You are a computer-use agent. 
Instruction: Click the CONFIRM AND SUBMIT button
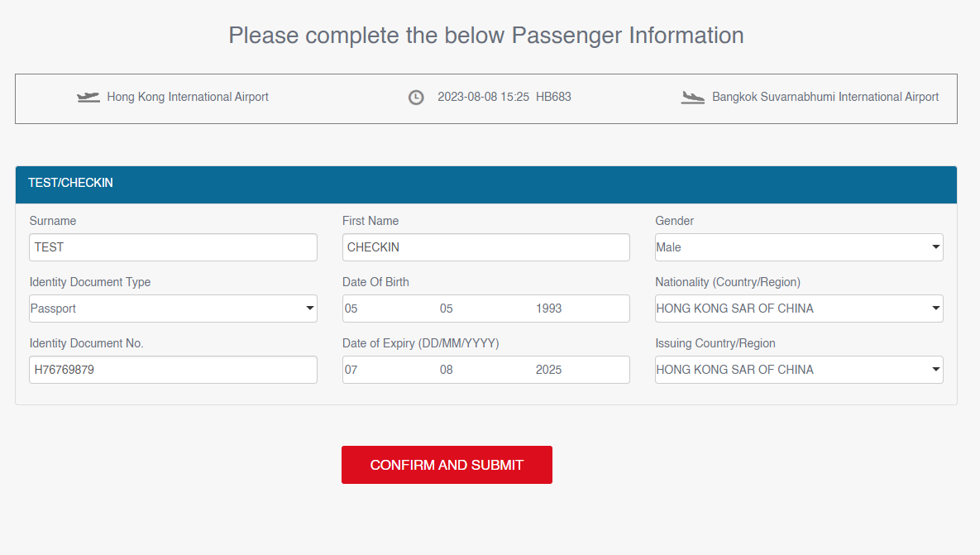(x=447, y=465)
